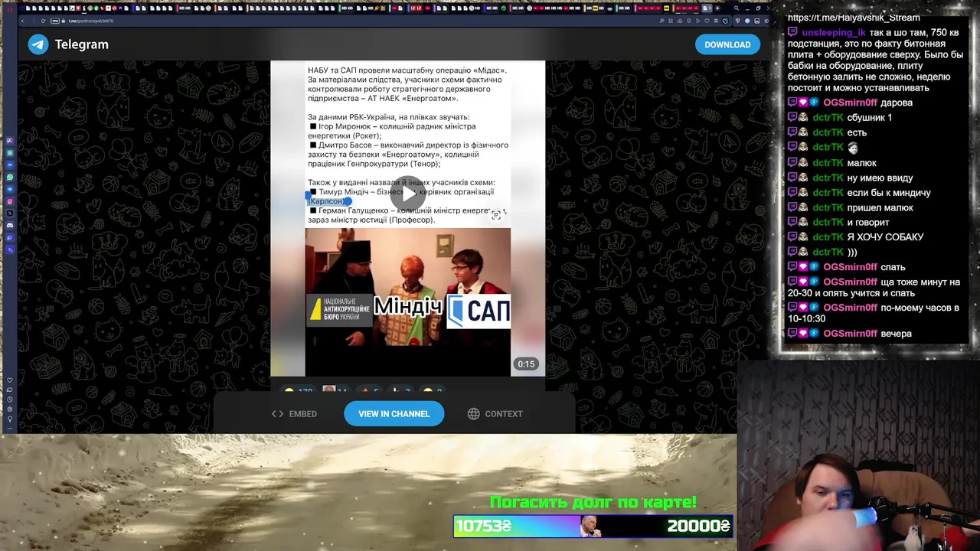Click username unsleeping_ik in chat

pos(834,33)
